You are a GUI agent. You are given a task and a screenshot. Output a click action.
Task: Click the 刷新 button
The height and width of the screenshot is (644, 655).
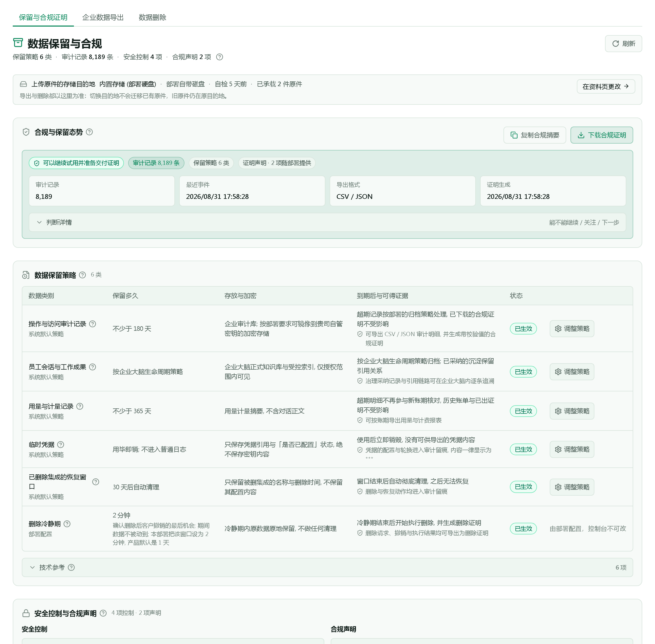coord(623,44)
